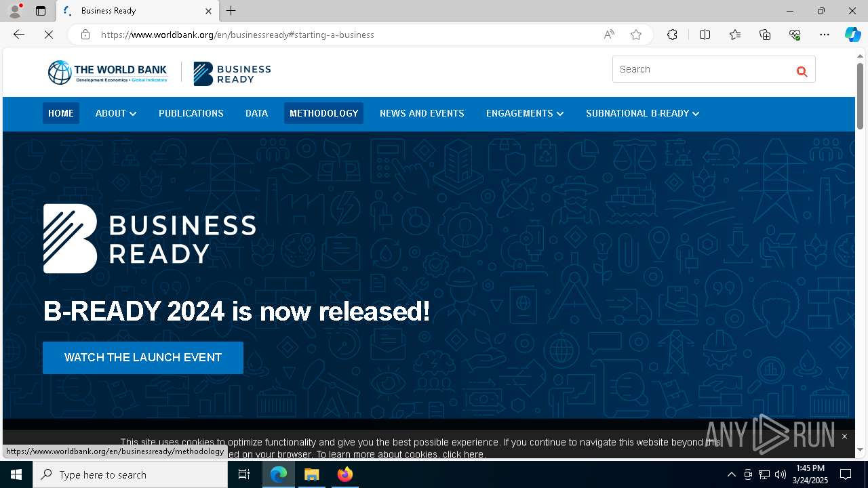The image size is (868, 488).
Task: Open PUBLICATIONS nav item
Action: [191, 113]
